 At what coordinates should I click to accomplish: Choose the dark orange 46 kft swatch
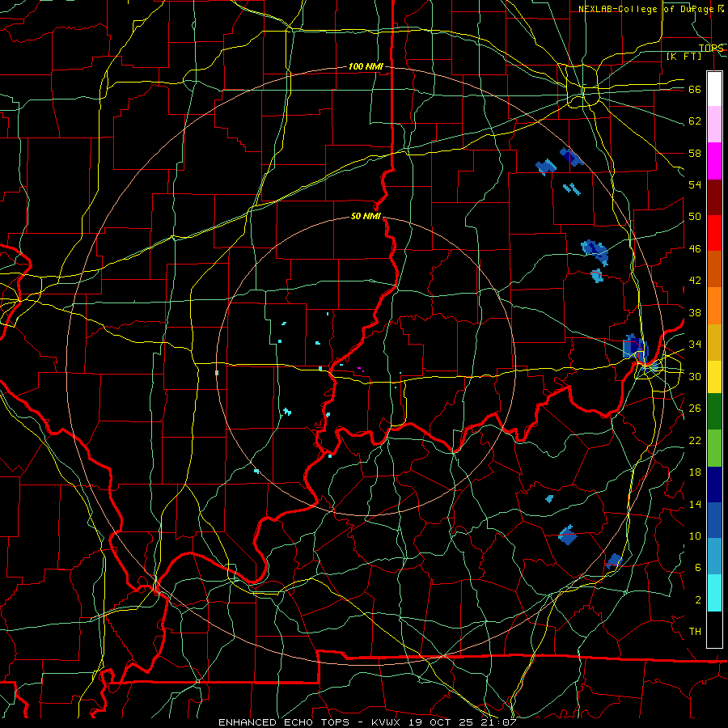(x=714, y=269)
